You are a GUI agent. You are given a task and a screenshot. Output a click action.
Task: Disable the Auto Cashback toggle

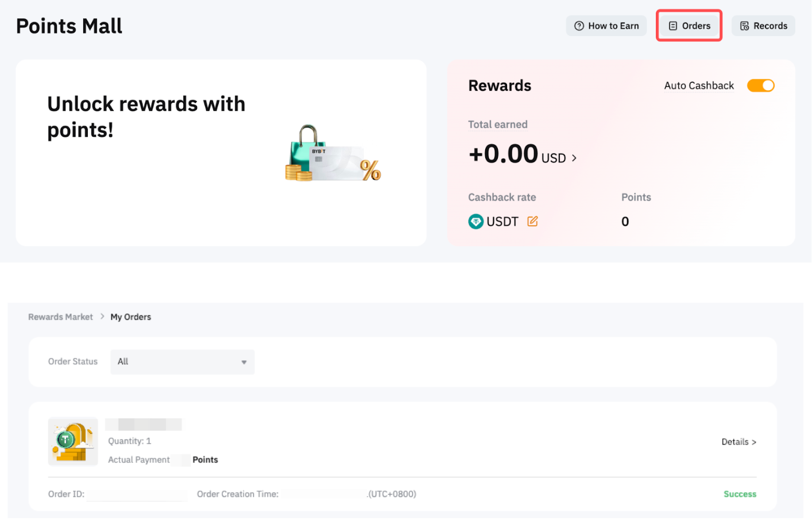[x=760, y=86]
